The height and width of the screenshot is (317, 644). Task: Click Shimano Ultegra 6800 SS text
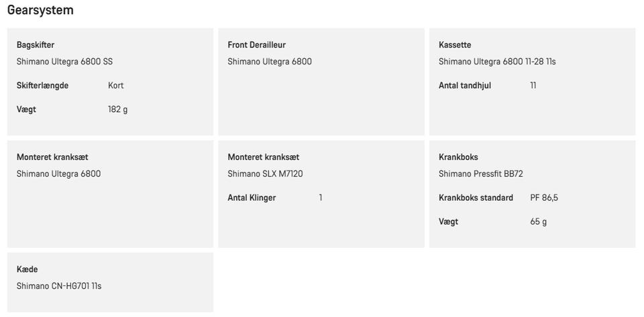point(64,62)
